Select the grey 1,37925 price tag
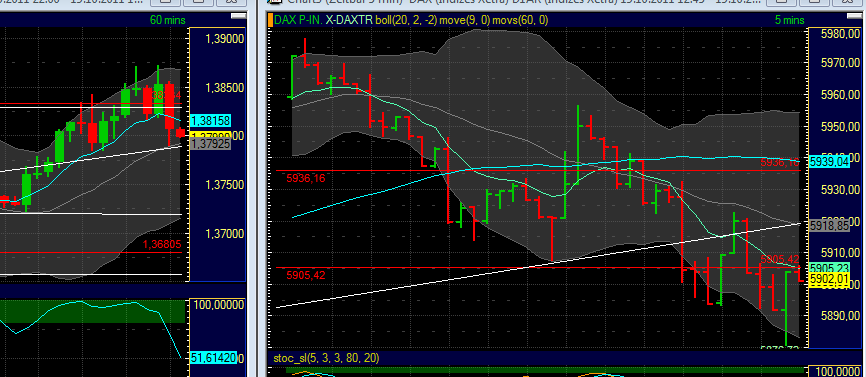 (x=210, y=144)
